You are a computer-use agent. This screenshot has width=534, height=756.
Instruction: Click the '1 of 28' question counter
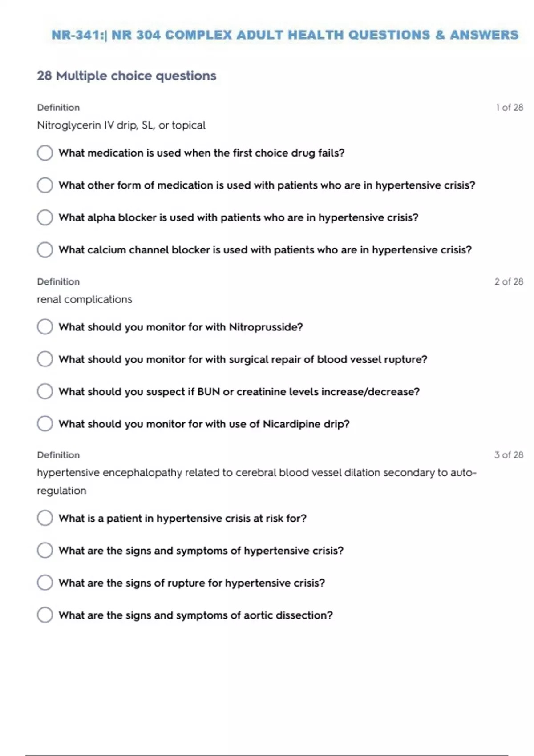510,108
